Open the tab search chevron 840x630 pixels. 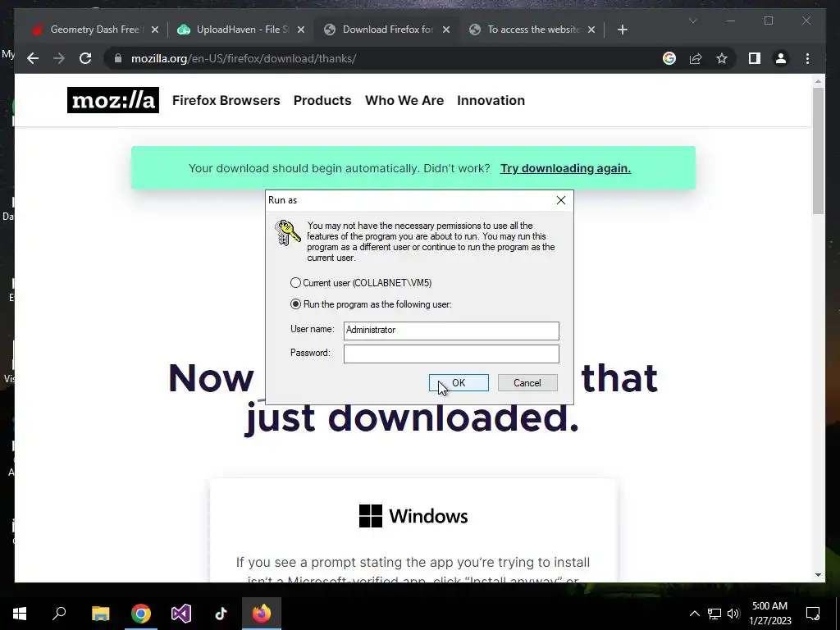pyautogui.click(x=692, y=21)
